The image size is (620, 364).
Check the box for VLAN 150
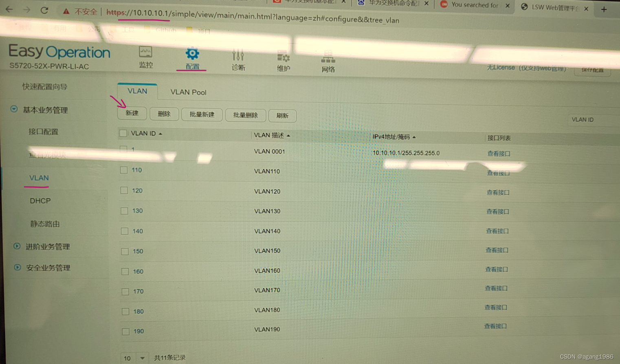(x=125, y=251)
